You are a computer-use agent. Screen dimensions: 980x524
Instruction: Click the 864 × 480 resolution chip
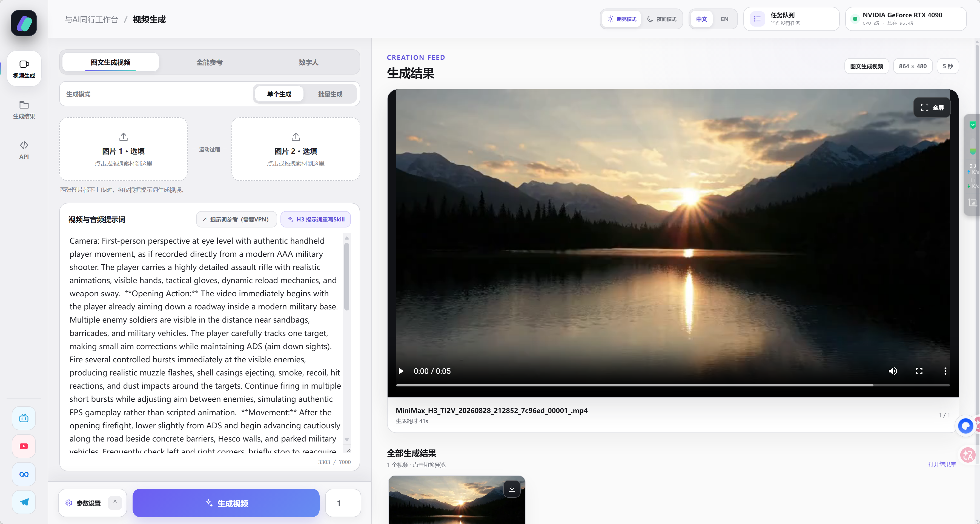[913, 66]
